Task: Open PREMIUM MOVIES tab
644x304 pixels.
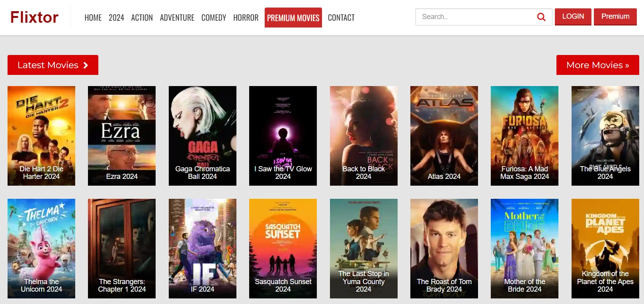Action: [x=293, y=18]
